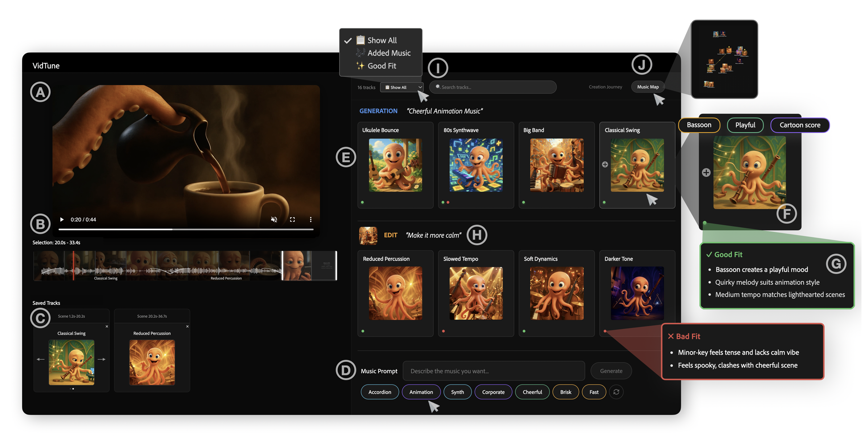Enable the Corporate prompt tag
The width and height of the screenshot is (868, 438).
(493, 392)
